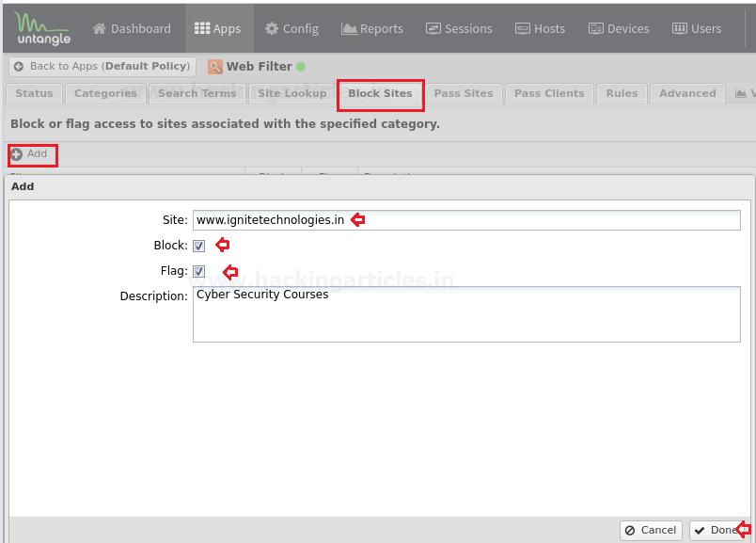This screenshot has height=543, width=756.
Task: Click the Web Filter app icon
Action: (215, 67)
